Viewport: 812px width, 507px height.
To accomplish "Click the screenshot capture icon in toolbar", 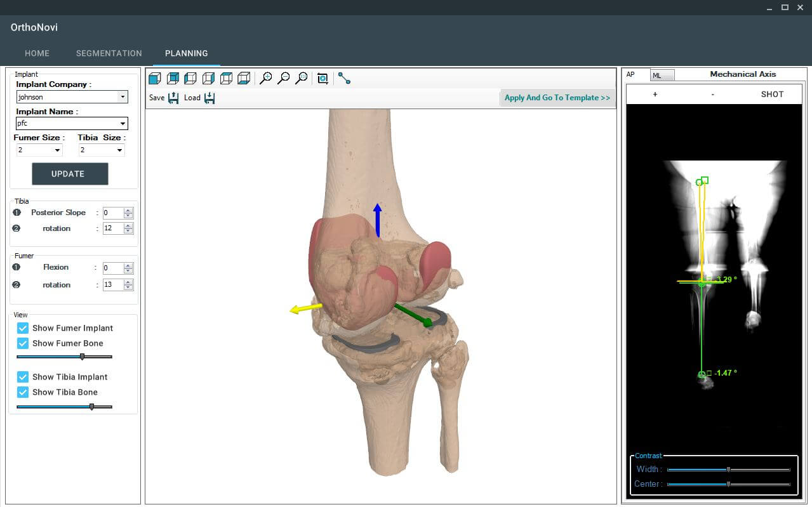I will click(x=323, y=79).
